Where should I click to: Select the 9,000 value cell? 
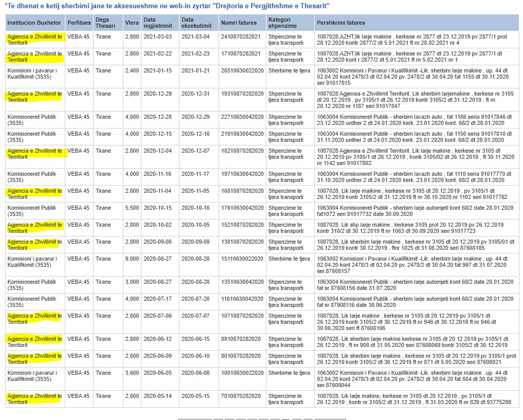pos(132,259)
